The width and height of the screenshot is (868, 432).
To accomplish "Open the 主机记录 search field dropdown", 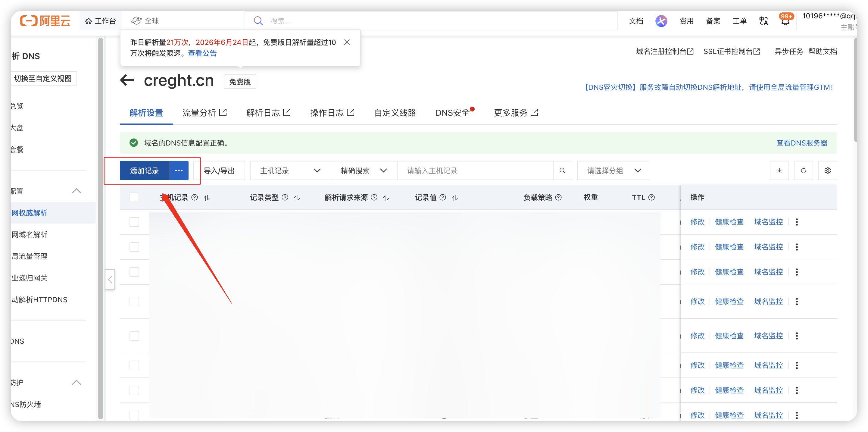I will 290,171.
